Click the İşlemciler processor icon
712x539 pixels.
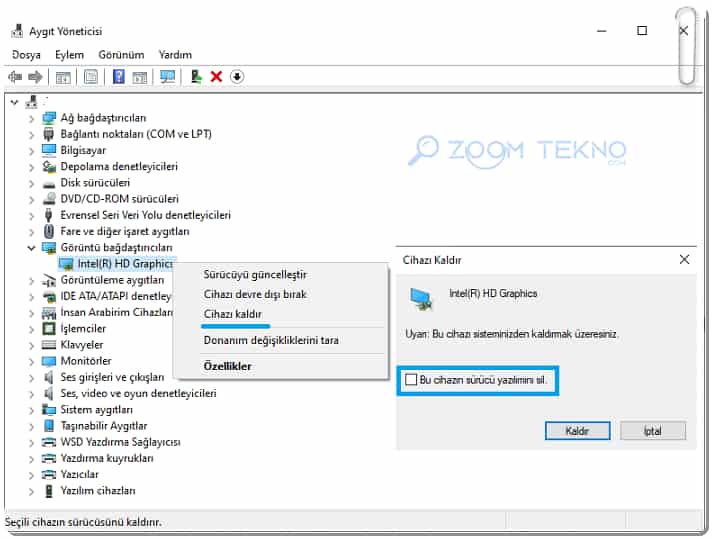49,328
